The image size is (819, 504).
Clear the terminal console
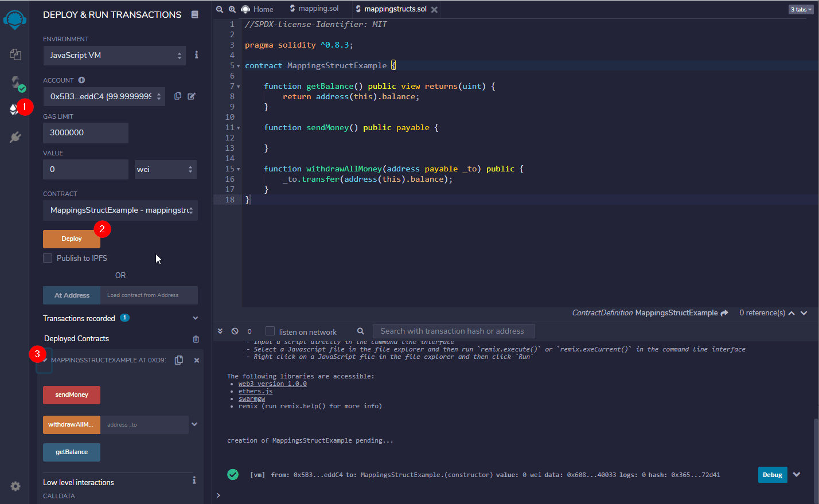point(235,331)
